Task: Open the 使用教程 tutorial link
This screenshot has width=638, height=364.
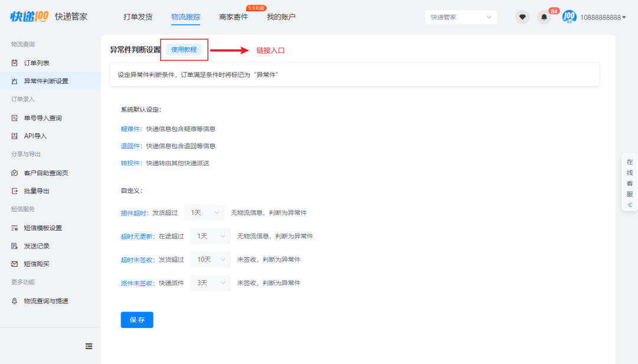Action: point(184,50)
